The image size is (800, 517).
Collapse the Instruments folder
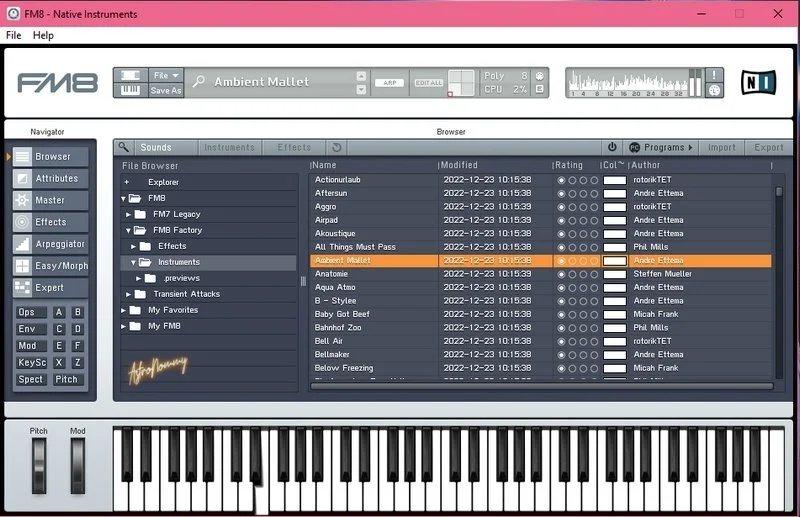tap(134, 262)
